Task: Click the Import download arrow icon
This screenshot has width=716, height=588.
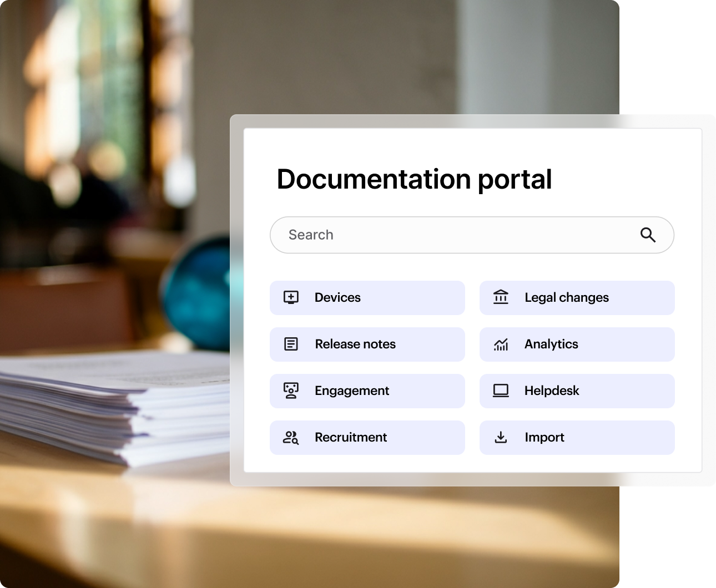Action: pos(501,437)
